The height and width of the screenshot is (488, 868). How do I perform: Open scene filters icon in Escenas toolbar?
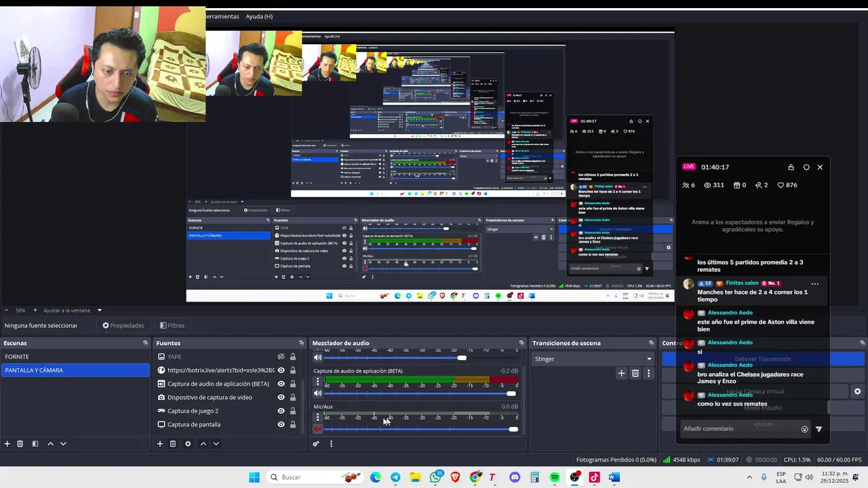[x=35, y=444]
